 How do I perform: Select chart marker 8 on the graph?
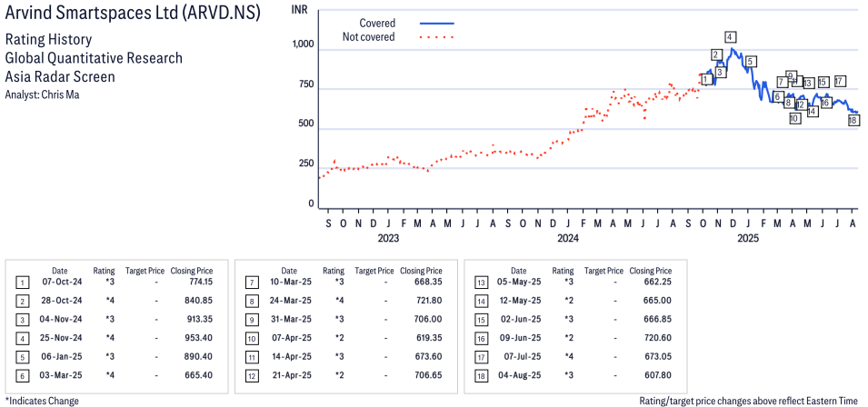click(789, 103)
